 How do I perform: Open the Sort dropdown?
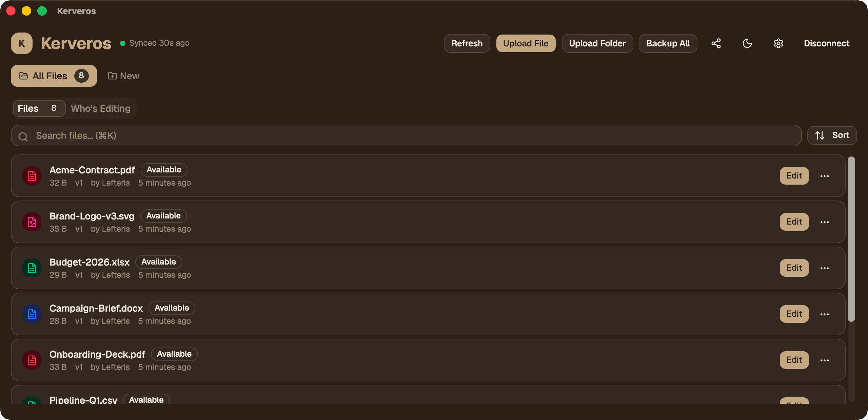(x=832, y=135)
